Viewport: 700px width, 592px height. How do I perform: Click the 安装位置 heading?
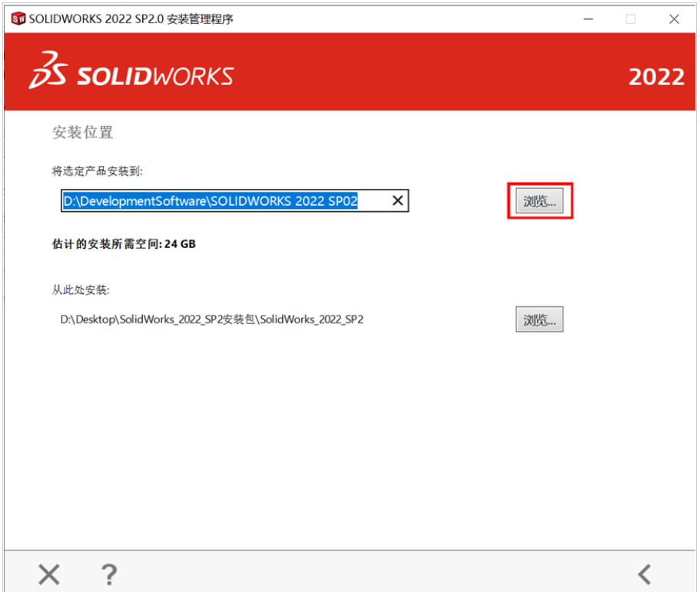pos(82,133)
